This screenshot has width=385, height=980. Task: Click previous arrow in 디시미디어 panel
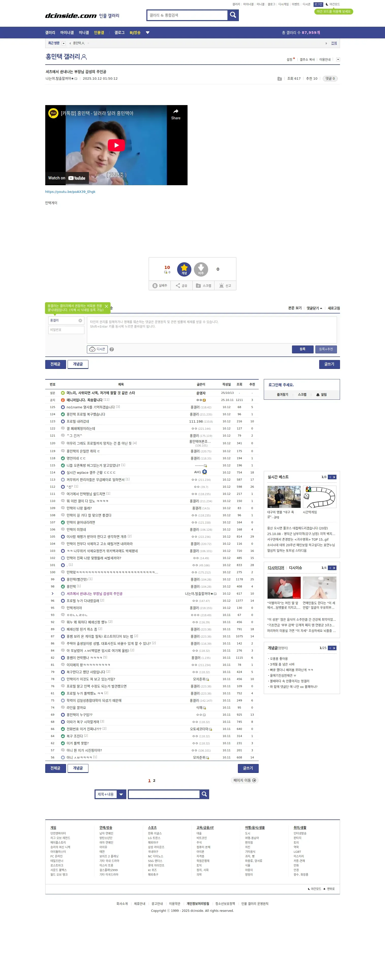(x=330, y=568)
